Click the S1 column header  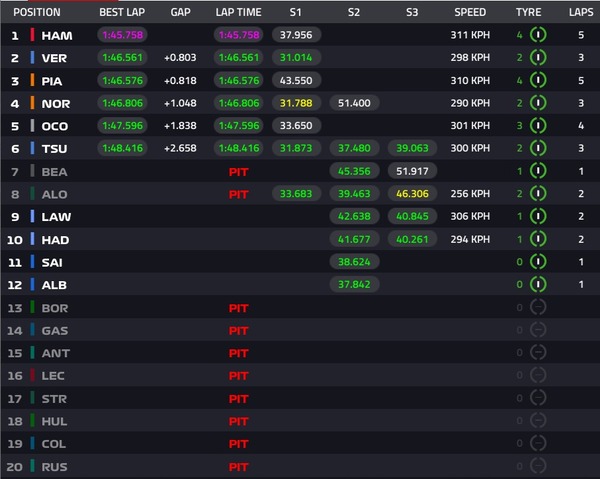click(295, 12)
